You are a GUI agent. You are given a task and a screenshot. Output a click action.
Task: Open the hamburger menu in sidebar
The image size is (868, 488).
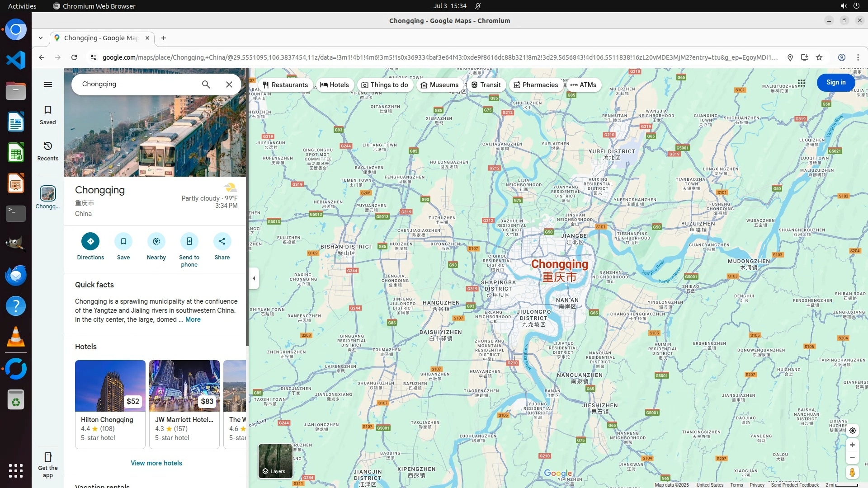(48, 84)
